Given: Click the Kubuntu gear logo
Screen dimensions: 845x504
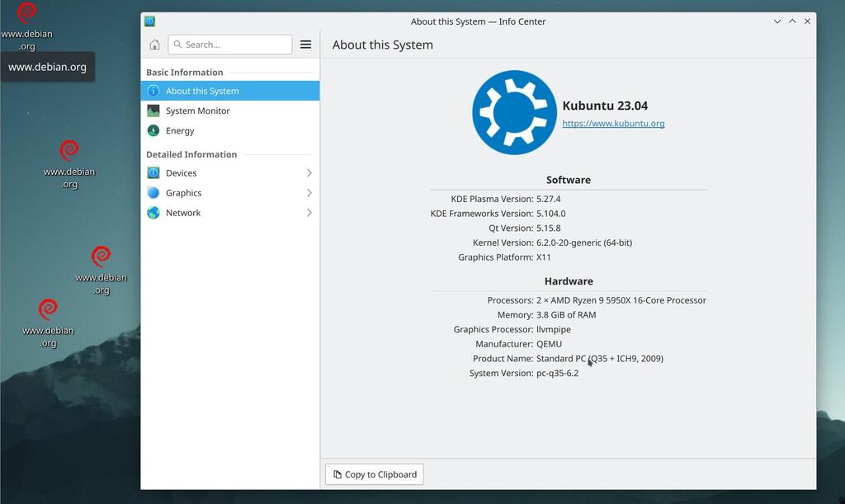Looking at the screenshot, I should point(514,112).
